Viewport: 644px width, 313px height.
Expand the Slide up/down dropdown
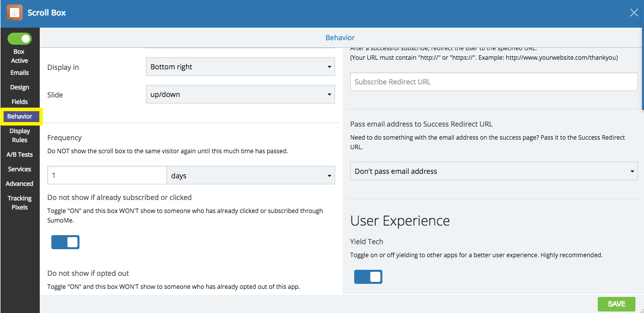point(240,94)
